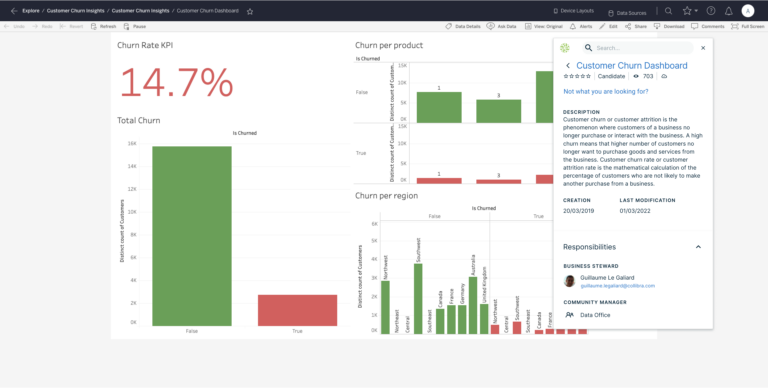Click the eye views icon

pos(636,76)
